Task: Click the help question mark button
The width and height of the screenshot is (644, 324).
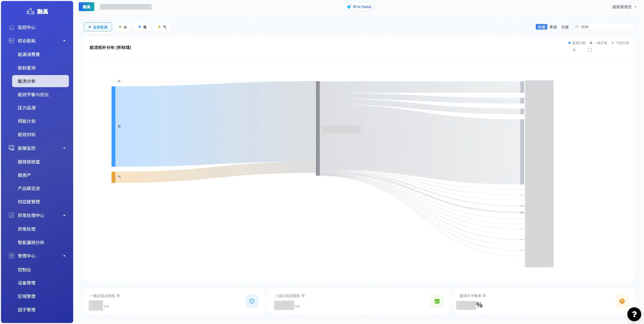Action: 634,314
